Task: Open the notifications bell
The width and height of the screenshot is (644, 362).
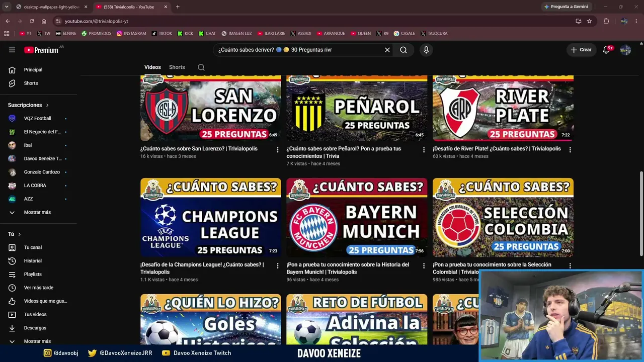Action: pos(607,50)
